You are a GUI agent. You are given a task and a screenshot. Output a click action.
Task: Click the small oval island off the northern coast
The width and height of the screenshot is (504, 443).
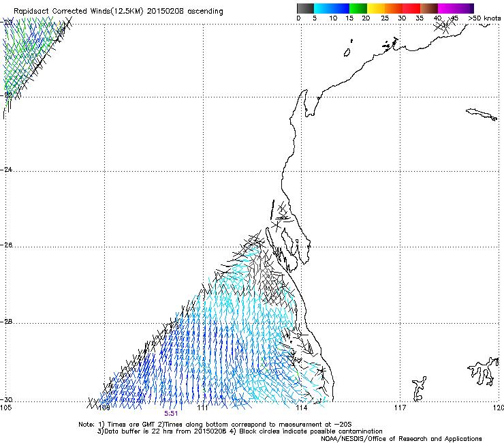point(347,52)
